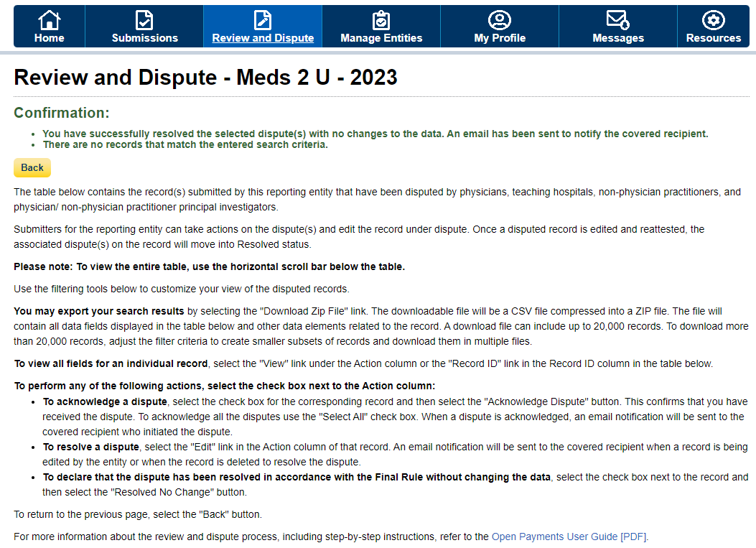Click the Home house icon
Image resolution: width=756 pixels, height=548 pixels.
click(x=49, y=20)
